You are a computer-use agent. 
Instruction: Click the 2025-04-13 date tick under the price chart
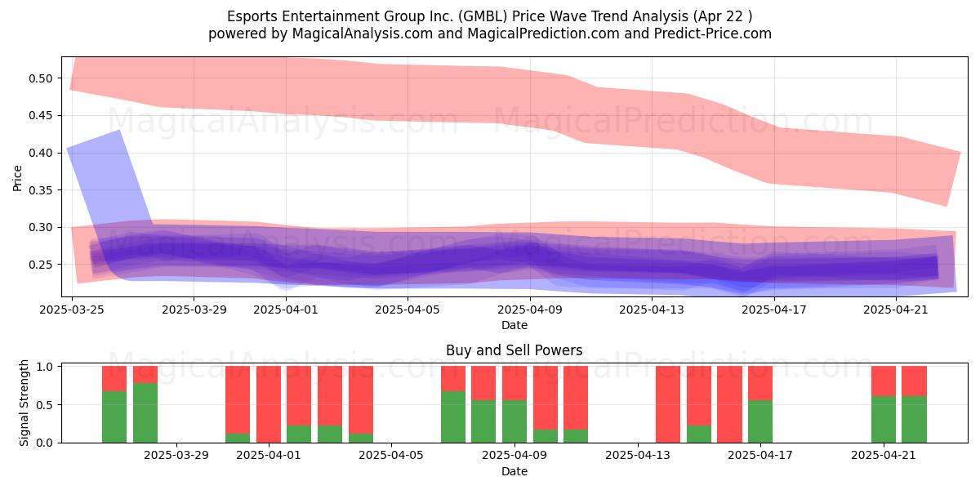(x=653, y=310)
